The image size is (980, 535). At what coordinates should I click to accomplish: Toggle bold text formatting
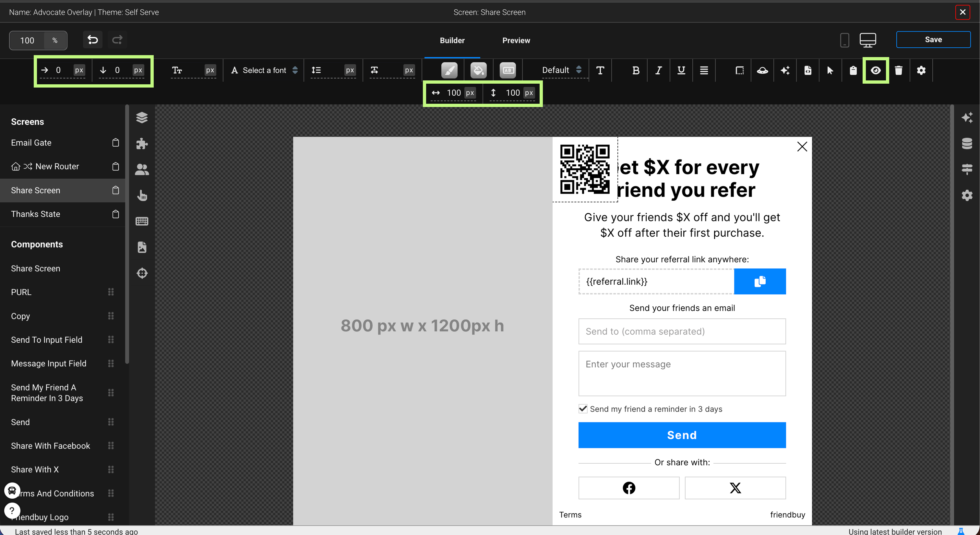(x=635, y=70)
